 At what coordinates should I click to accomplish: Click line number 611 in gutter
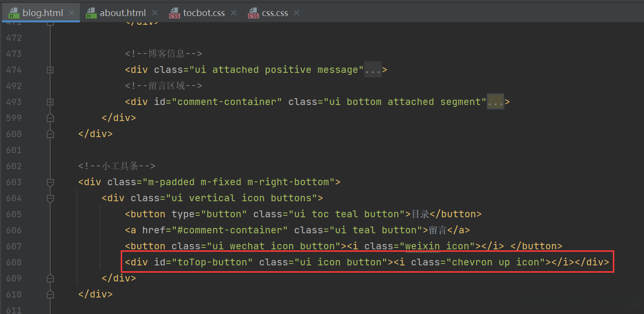point(14,310)
